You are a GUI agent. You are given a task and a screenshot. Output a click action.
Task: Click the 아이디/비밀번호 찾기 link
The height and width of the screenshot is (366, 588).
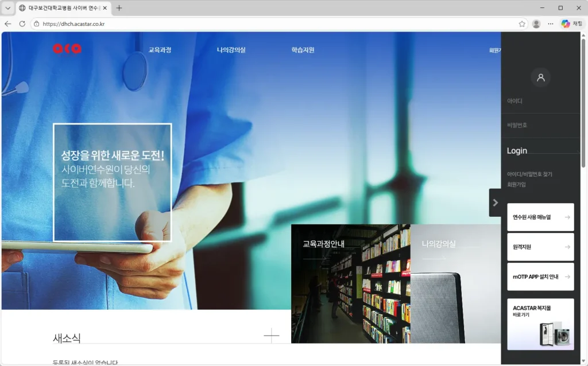pyautogui.click(x=529, y=174)
